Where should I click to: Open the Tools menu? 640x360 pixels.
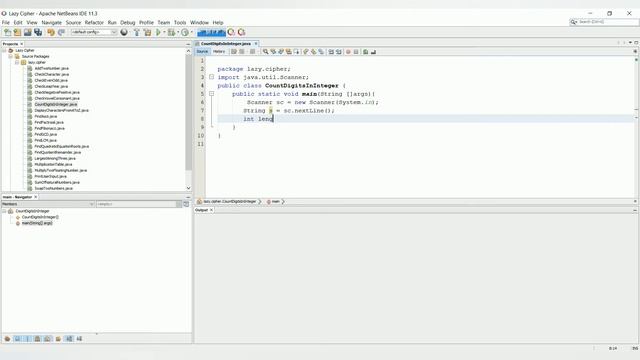coord(180,22)
